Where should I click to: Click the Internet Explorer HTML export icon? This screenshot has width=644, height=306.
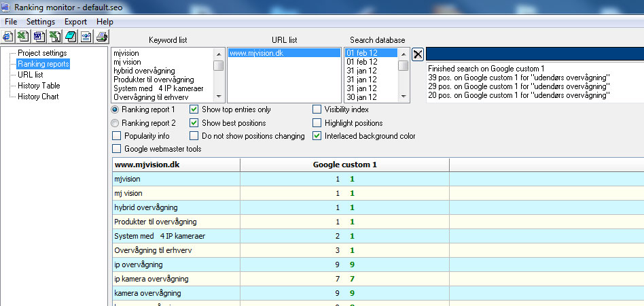click(x=9, y=37)
